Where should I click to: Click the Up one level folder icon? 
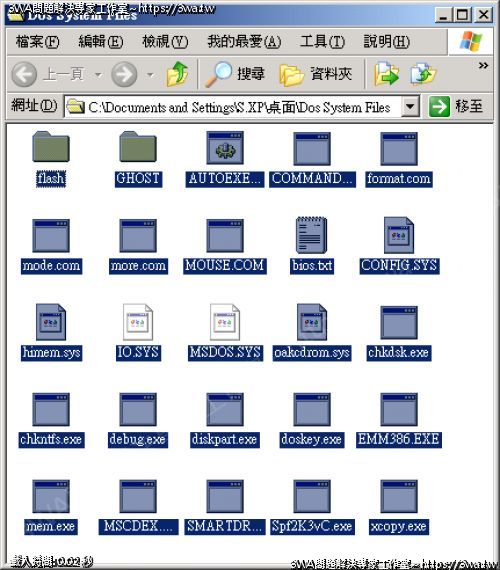(x=177, y=74)
